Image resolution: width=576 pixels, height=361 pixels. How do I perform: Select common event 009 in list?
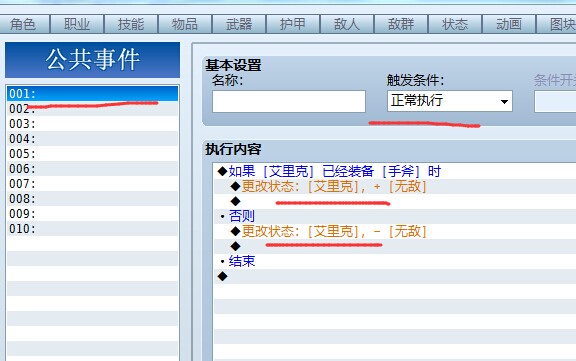point(93,214)
